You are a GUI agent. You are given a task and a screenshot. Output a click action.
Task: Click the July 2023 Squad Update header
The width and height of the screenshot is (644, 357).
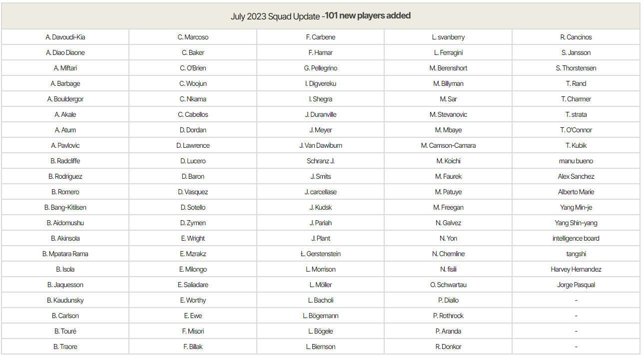(x=320, y=16)
